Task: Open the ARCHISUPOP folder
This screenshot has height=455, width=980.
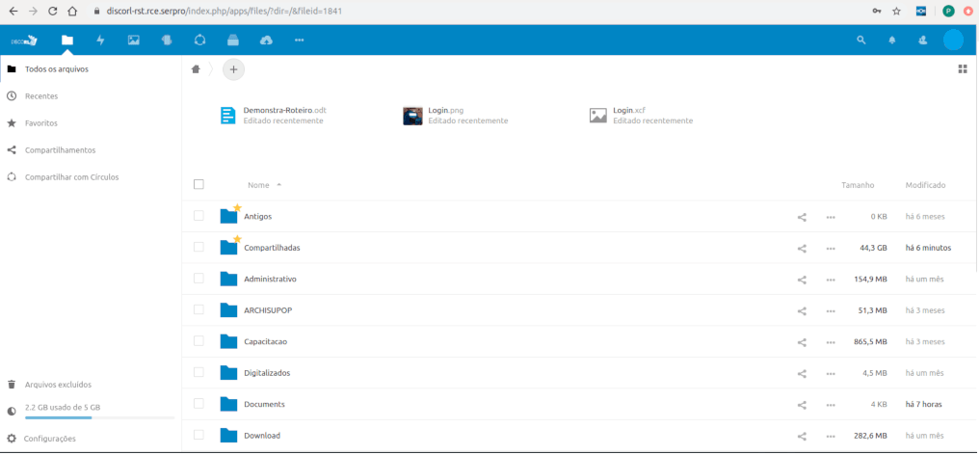Action: pos(267,310)
